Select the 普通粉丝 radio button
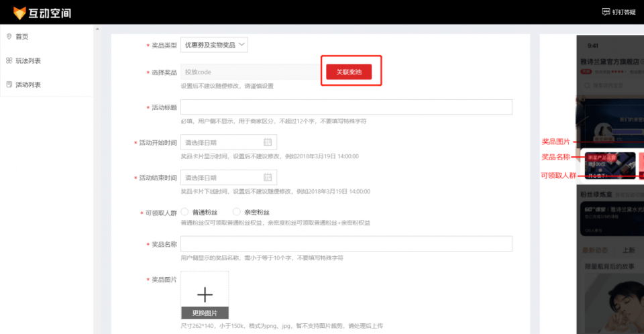This screenshot has width=644, height=334. click(184, 213)
